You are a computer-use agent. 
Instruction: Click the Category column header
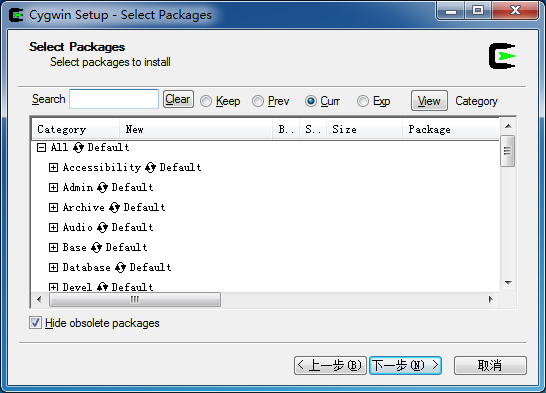76,129
